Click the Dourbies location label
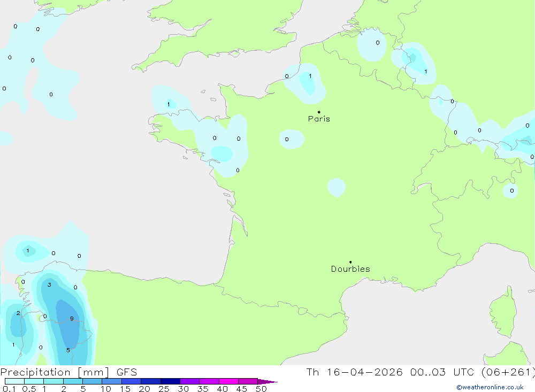 [350, 269]
